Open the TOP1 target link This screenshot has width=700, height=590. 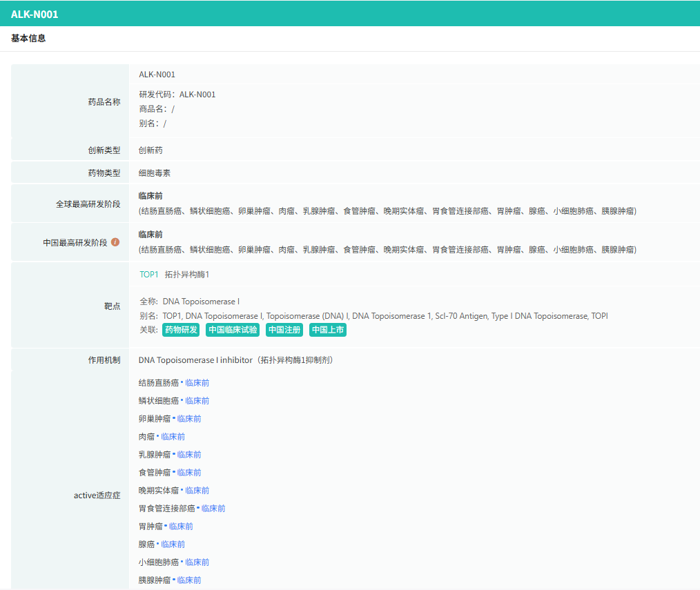click(148, 275)
